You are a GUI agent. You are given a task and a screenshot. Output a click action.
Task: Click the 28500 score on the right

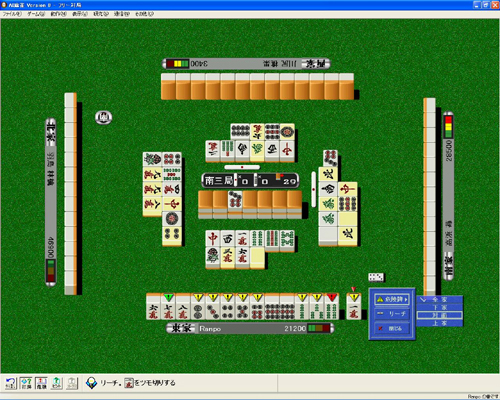click(x=449, y=151)
